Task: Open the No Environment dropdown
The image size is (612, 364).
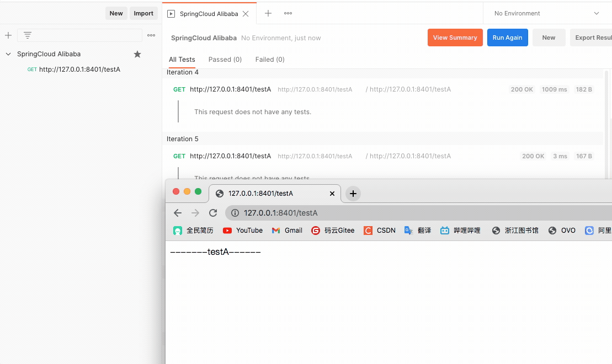Action: 546,13
